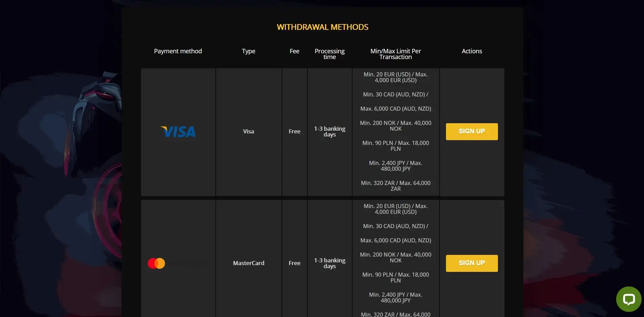Image resolution: width=644 pixels, height=317 pixels.
Task: Click the Visa logo
Action: pos(178,132)
